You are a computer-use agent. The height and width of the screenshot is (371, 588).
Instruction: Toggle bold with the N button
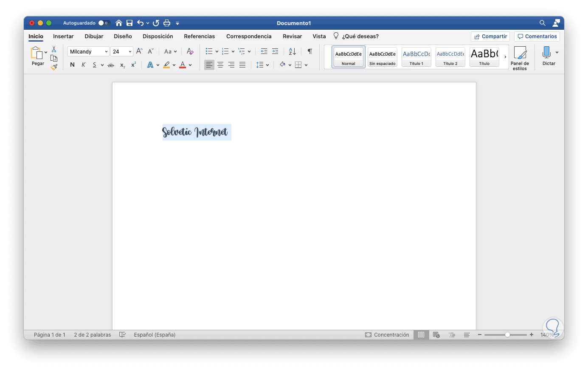tap(72, 65)
